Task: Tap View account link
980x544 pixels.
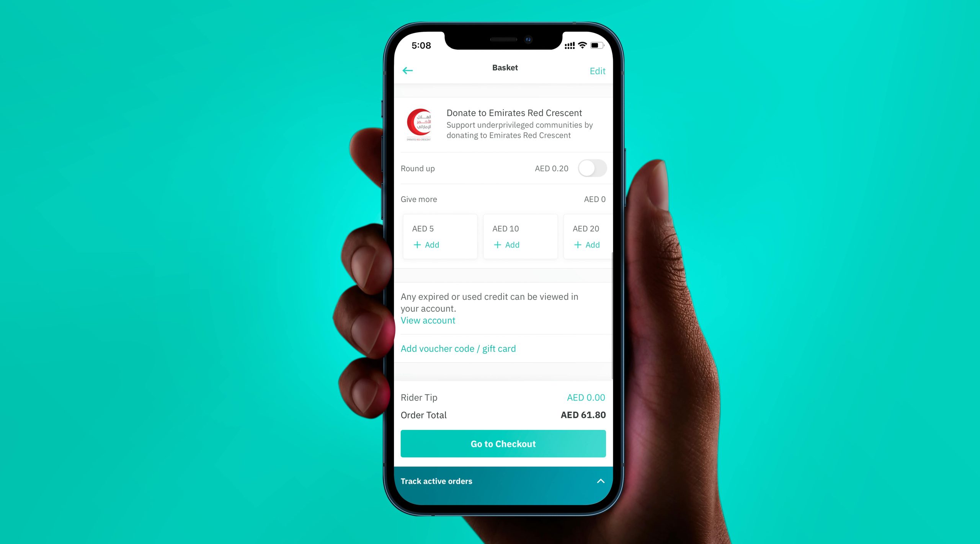Action: (x=427, y=319)
